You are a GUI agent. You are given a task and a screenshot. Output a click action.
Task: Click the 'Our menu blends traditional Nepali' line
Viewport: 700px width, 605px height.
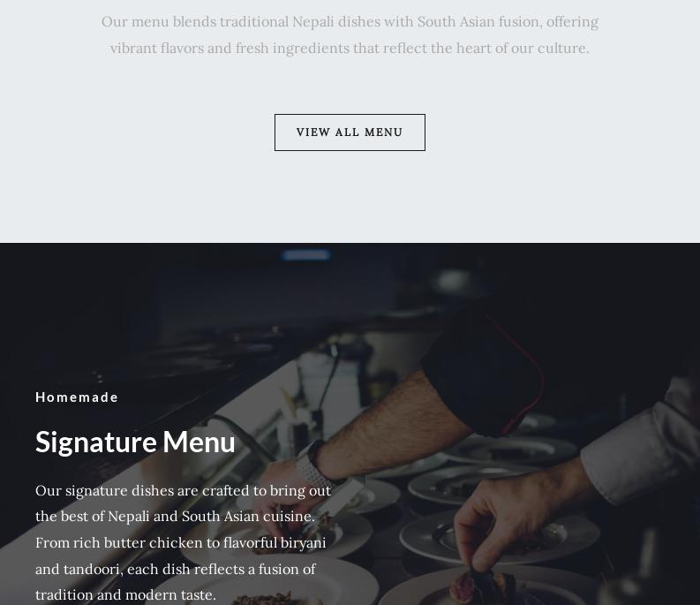click(350, 21)
